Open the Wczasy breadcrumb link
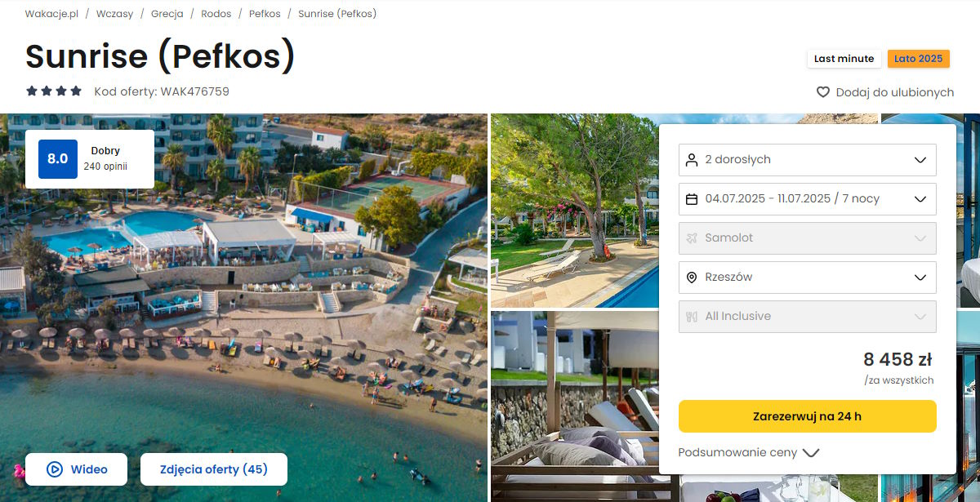The image size is (980, 502). click(x=114, y=14)
